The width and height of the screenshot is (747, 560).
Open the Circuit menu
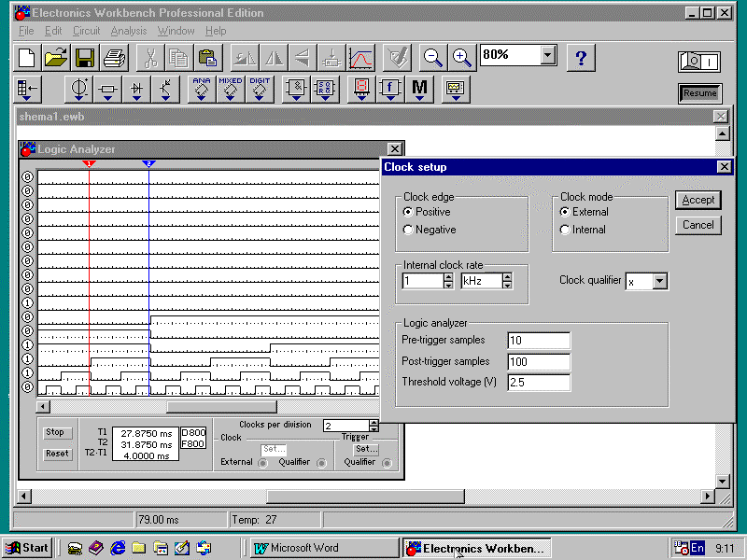(x=86, y=31)
